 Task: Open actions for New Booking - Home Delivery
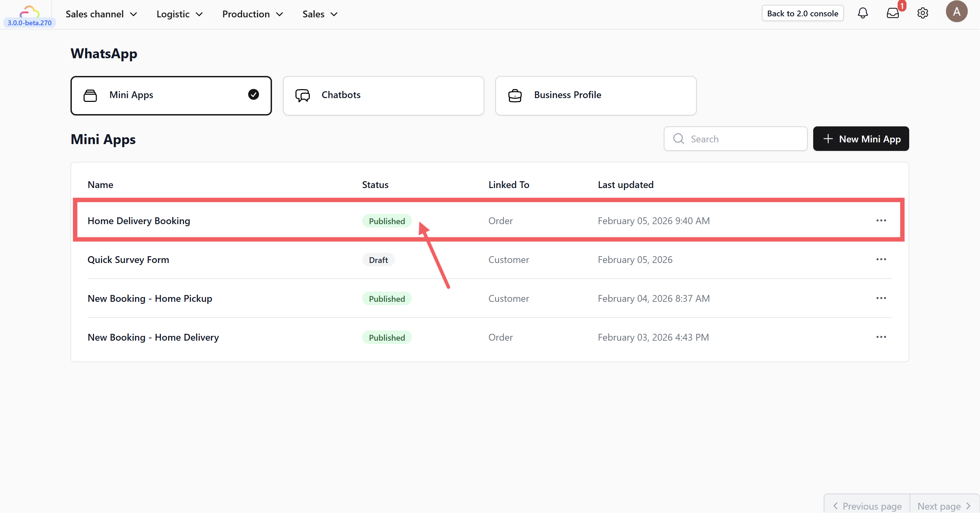(x=881, y=337)
